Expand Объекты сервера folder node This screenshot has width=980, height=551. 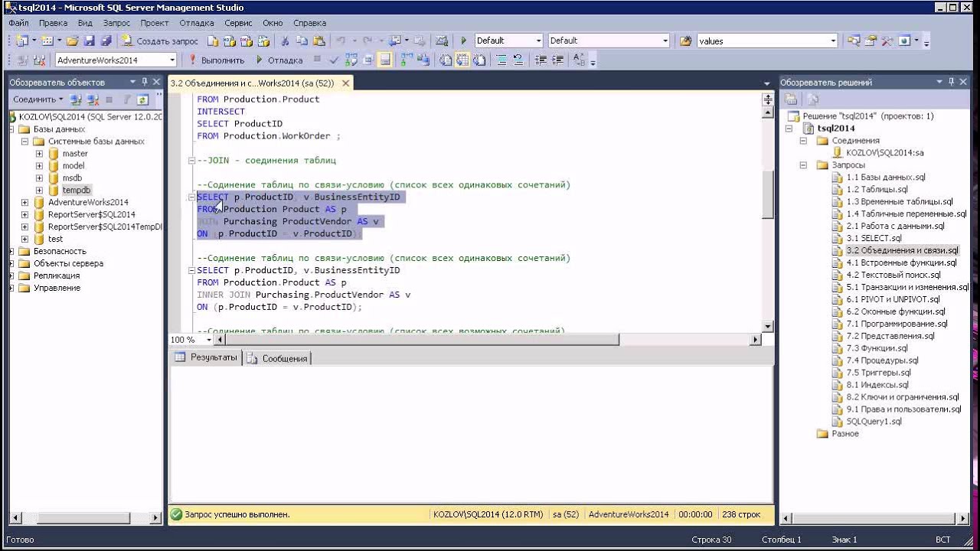[11, 263]
